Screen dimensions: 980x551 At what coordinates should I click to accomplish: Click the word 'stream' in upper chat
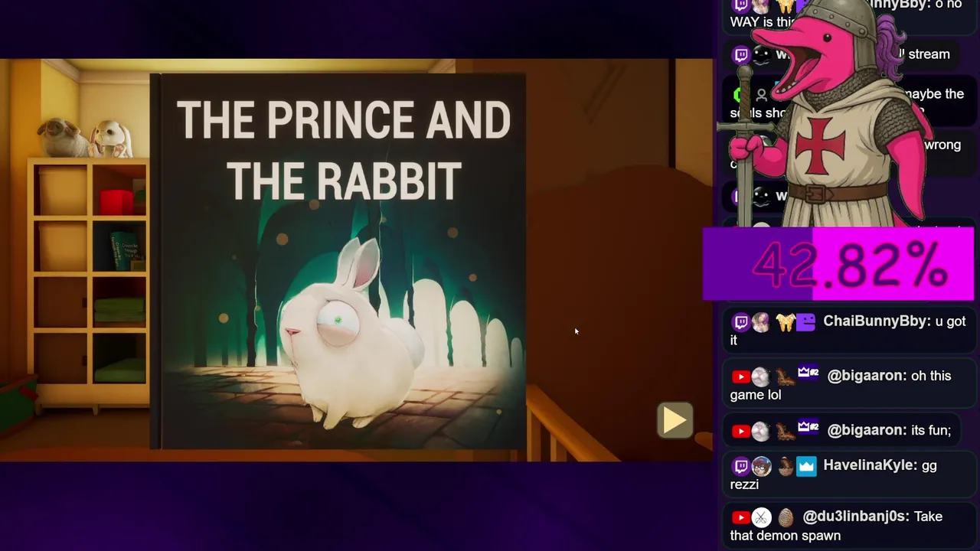pos(929,54)
